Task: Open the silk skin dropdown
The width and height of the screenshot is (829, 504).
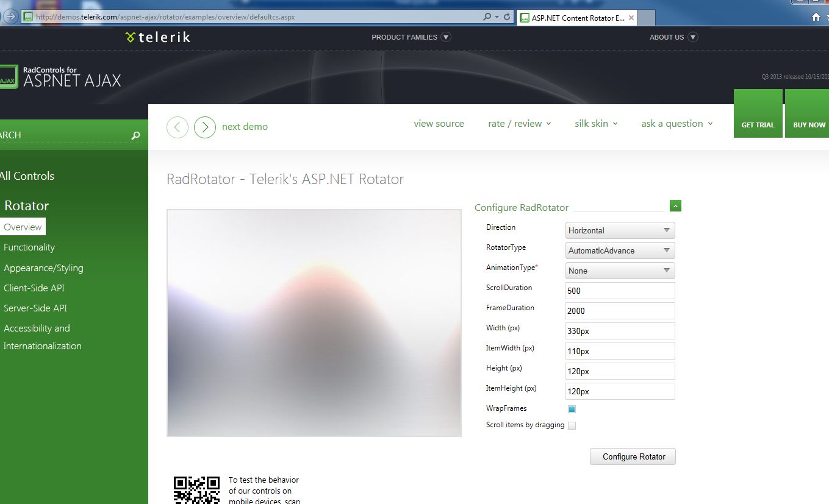Action: click(596, 124)
